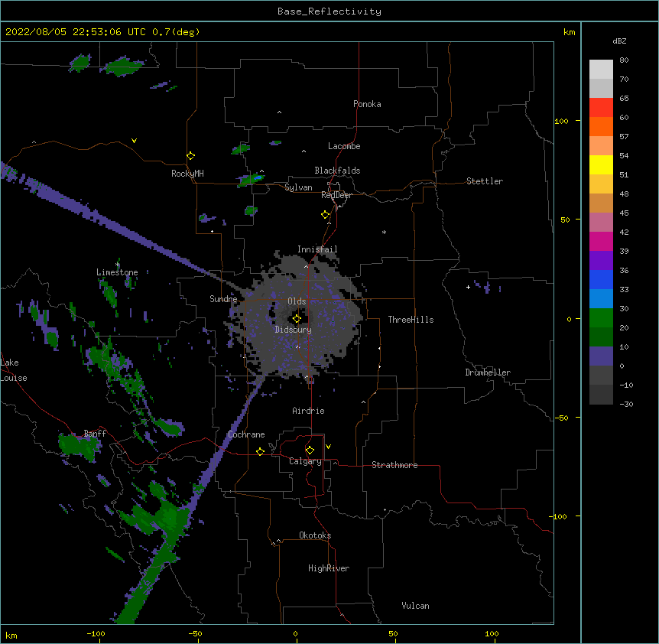659x644 pixels.
Task: Click the white asterisk southeast of RedDeer
Action: pos(384,232)
